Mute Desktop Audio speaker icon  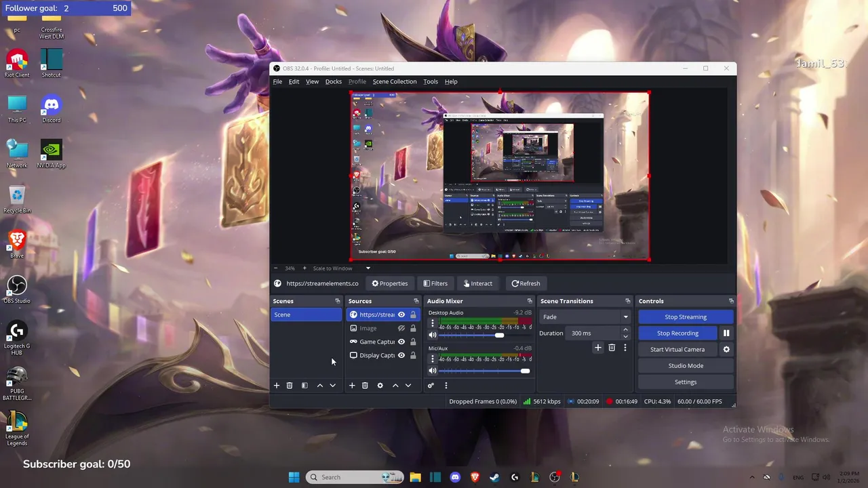click(433, 335)
